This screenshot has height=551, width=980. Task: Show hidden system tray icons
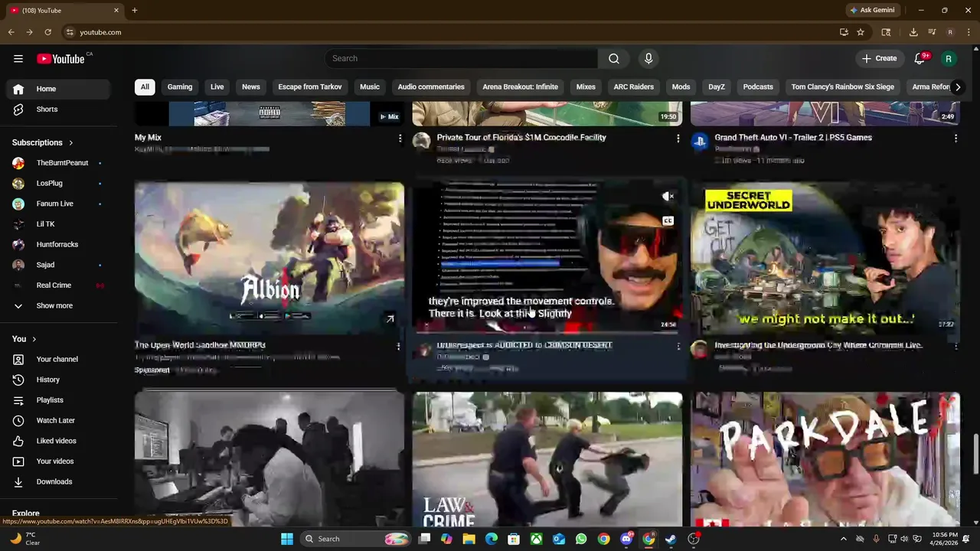[844, 539]
